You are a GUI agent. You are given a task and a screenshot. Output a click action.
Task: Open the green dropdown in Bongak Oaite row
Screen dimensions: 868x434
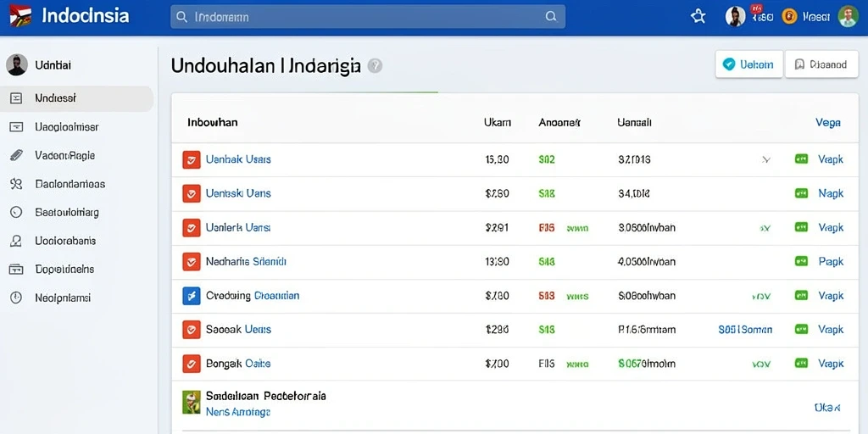tap(762, 364)
